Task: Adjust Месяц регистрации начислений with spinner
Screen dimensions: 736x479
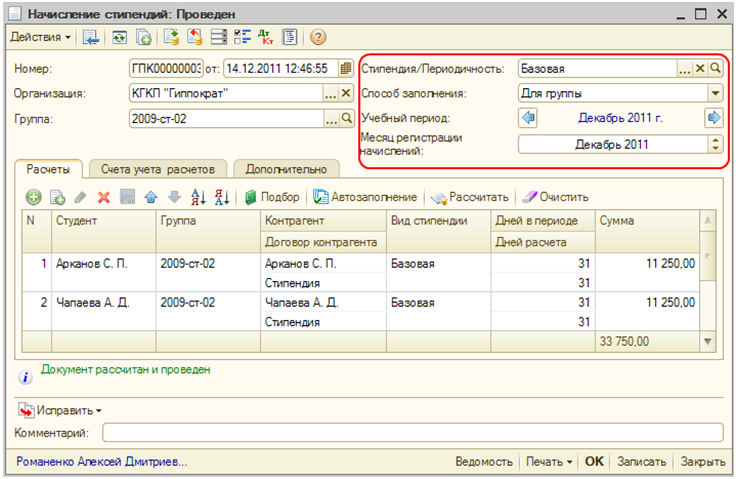Action: point(714,144)
